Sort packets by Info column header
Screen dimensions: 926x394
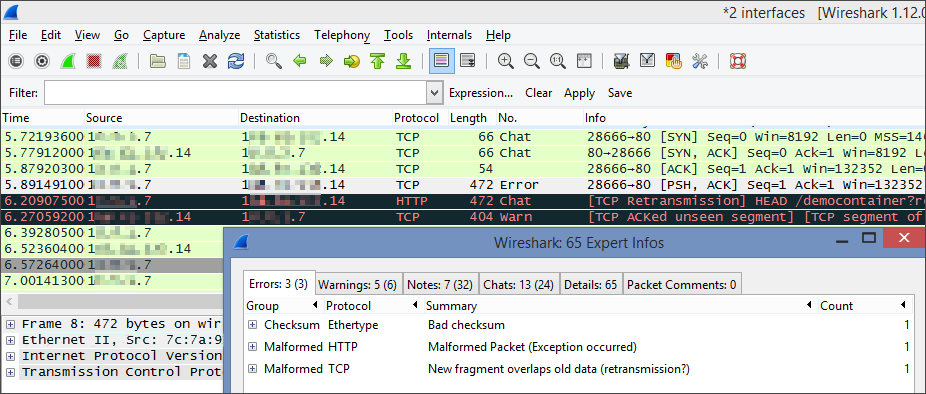click(754, 118)
